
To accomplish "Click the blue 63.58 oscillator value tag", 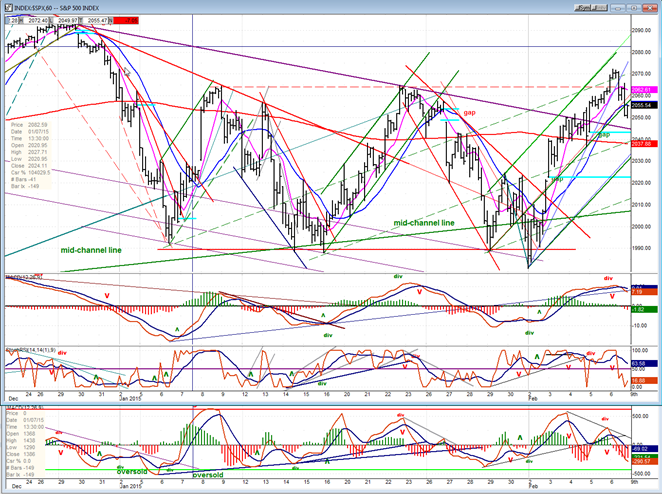I will 640,361.
